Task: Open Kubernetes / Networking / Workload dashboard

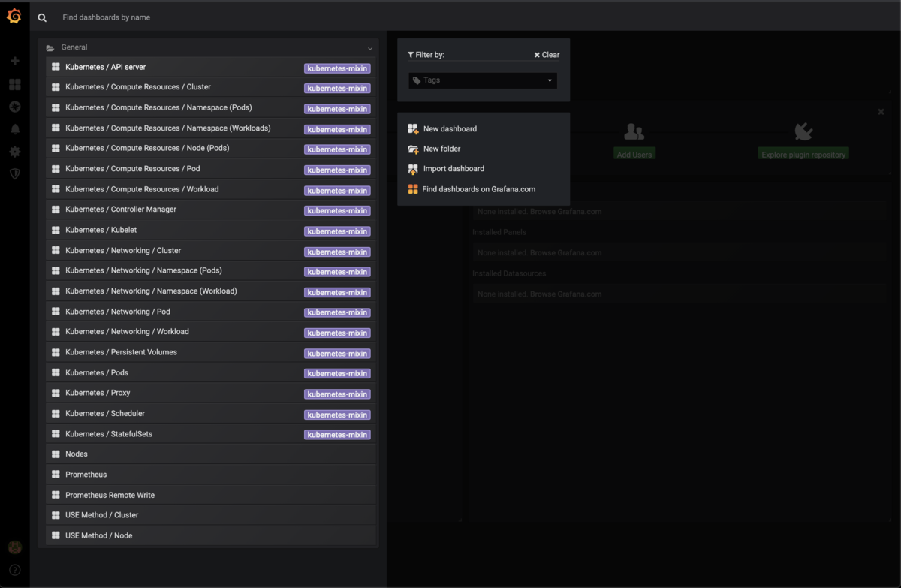Action: 211,332
